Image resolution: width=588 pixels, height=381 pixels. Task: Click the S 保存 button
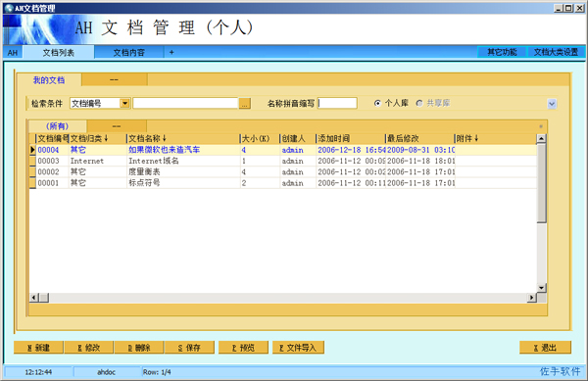pos(189,348)
